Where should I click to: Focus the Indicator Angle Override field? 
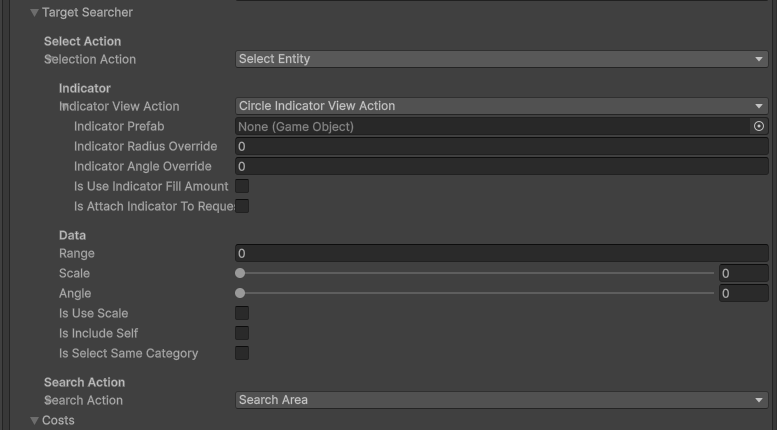tap(501, 166)
